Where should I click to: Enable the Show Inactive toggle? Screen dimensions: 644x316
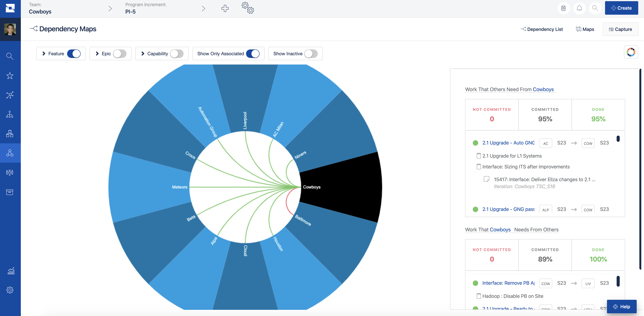point(310,54)
